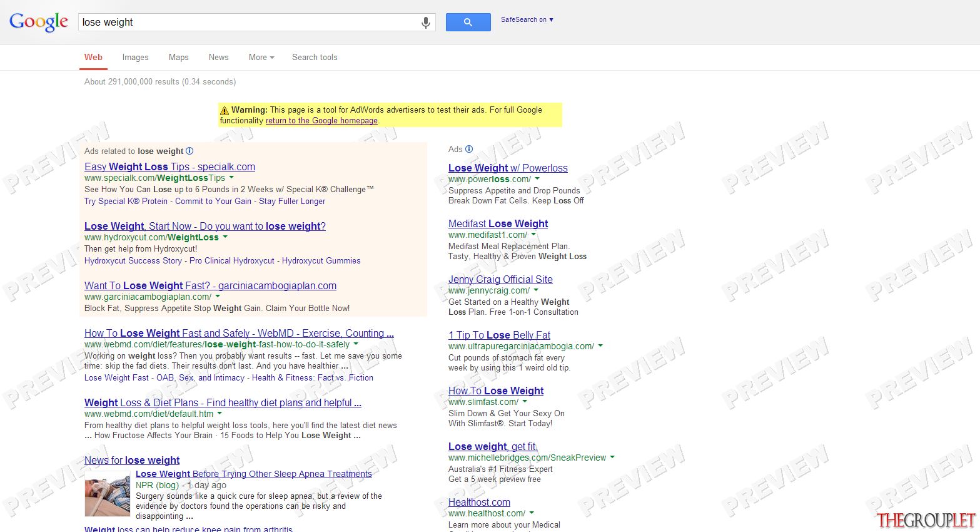Click 'Hydroxycut Success Story' sitelink
The height and width of the screenshot is (532, 980).
tap(133, 261)
